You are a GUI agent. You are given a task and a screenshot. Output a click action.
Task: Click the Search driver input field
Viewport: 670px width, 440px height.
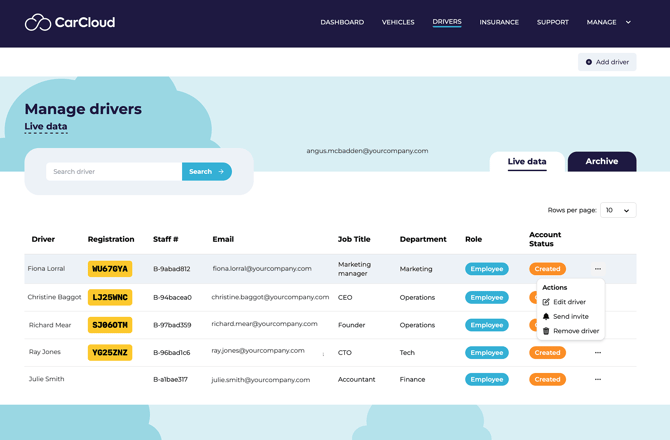114,171
